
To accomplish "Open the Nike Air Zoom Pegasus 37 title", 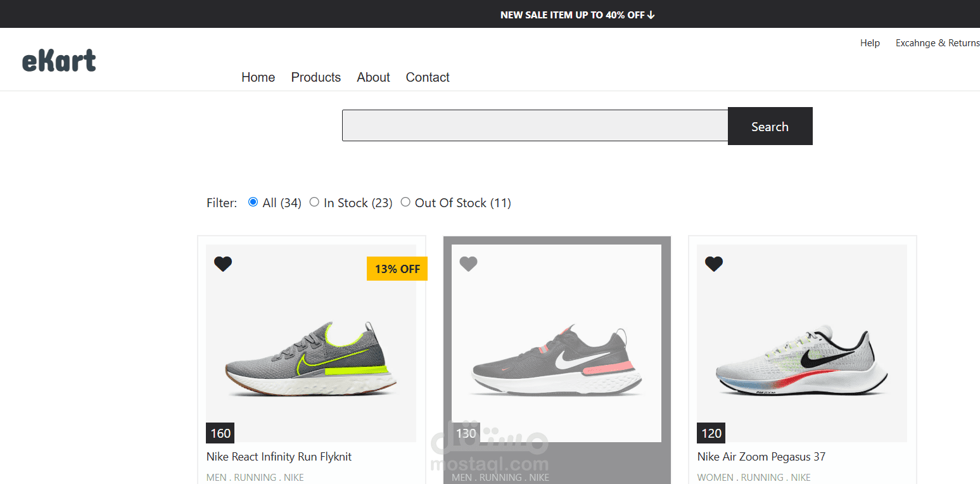I will pos(761,457).
